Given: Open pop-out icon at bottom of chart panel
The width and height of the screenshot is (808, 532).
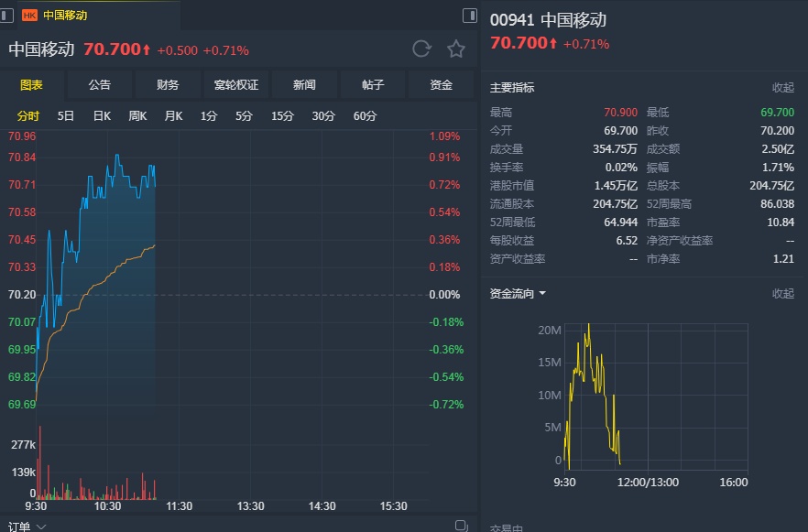Looking at the screenshot, I should pyautogui.click(x=461, y=526).
